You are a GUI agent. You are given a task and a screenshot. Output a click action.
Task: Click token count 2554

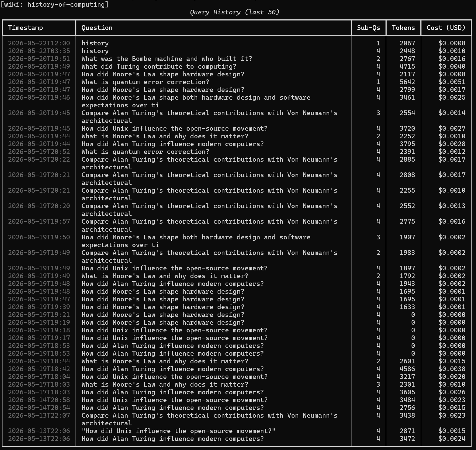click(x=407, y=113)
